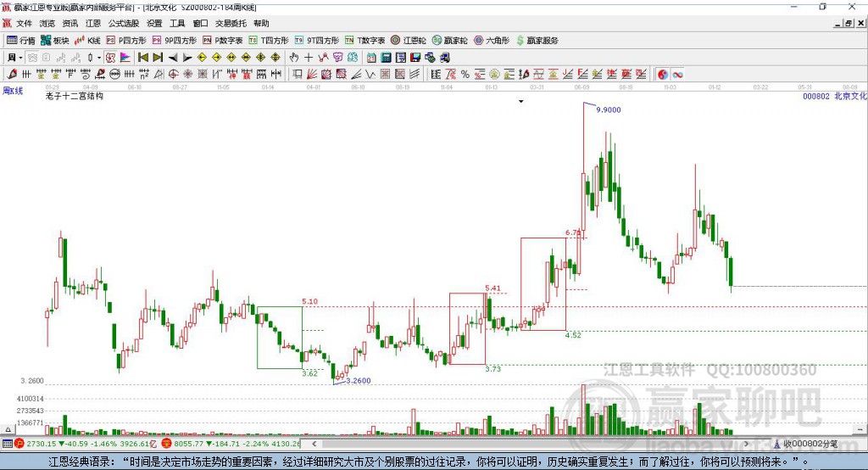The image size is (868, 470).
Task: Step chart right with the black right arrow
Action: 187,58
